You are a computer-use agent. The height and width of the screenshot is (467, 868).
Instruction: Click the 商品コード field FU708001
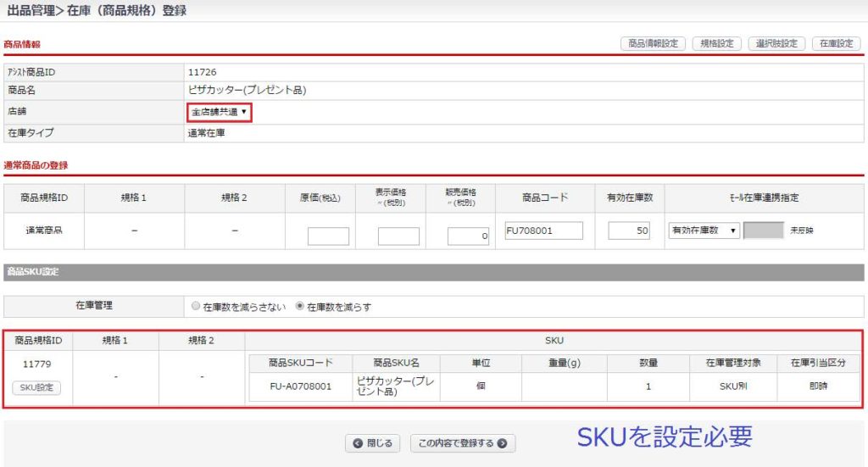(543, 231)
